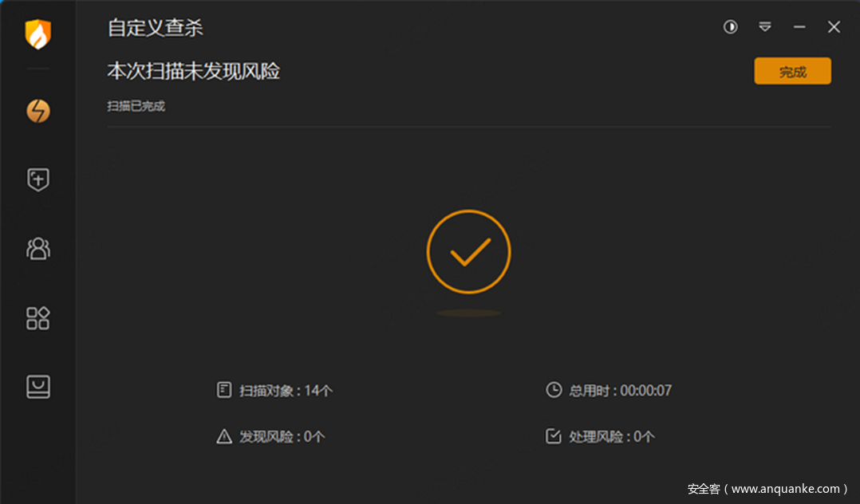Click the Huorong flame shield logo
Image resolution: width=860 pixels, height=504 pixels.
click(x=37, y=34)
